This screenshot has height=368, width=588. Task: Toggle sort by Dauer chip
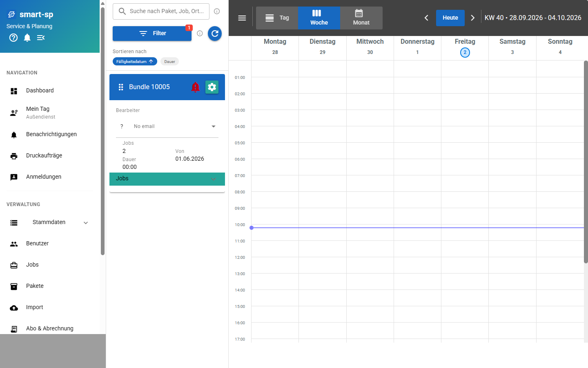tap(169, 62)
